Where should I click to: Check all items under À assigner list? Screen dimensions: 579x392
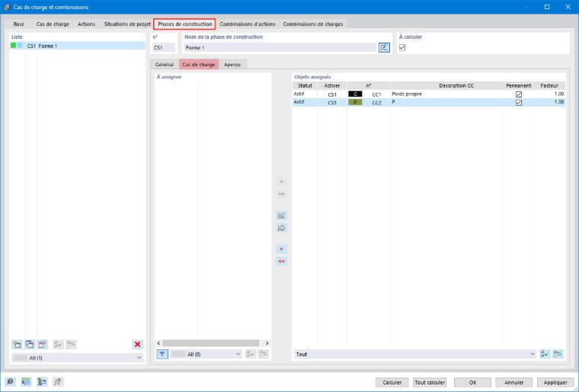(x=250, y=354)
